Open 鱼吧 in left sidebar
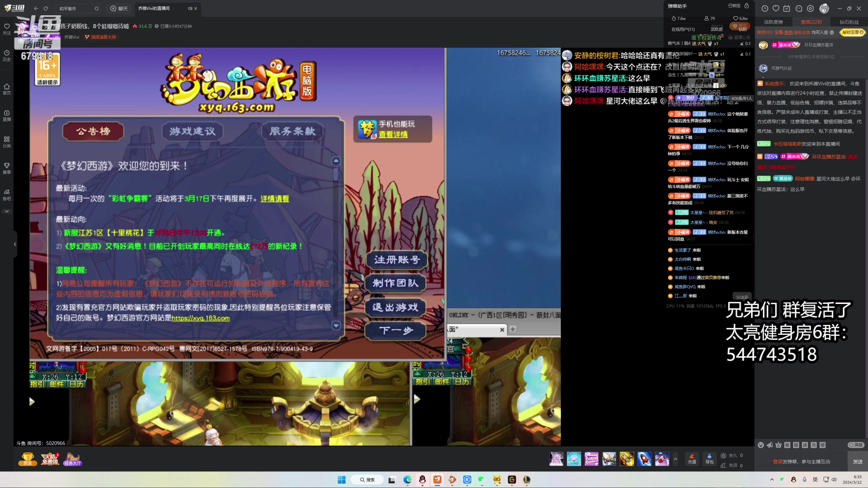Image resolution: width=868 pixels, height=488 pixels. click(7, 195)
